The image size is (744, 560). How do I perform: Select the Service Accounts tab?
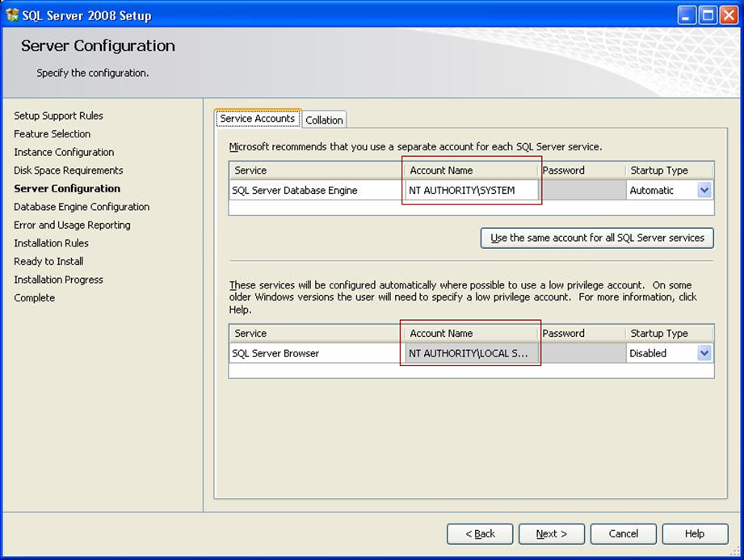click(x=257, y=117)
